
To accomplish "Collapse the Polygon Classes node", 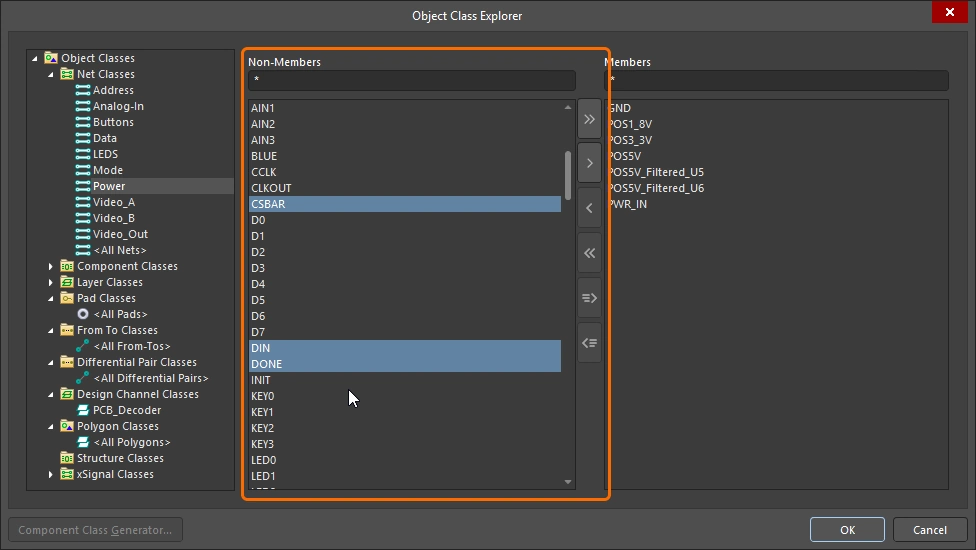I will (x=51, y=426).
